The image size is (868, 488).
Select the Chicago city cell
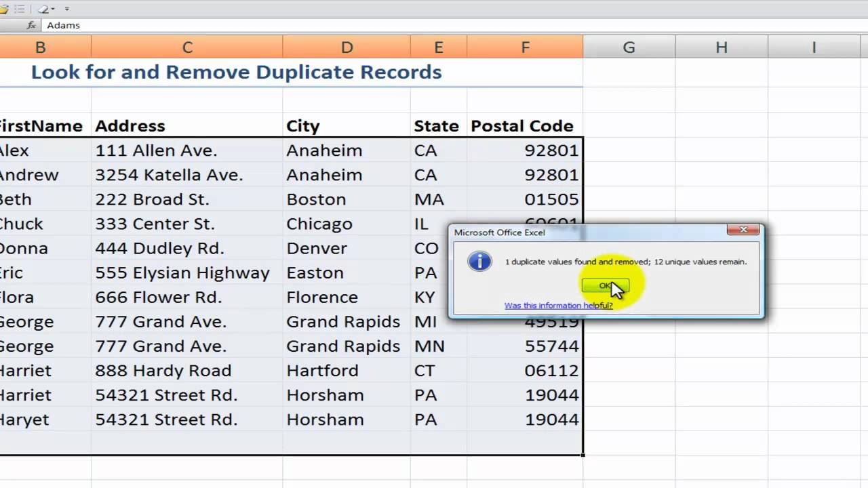point(347,224)
